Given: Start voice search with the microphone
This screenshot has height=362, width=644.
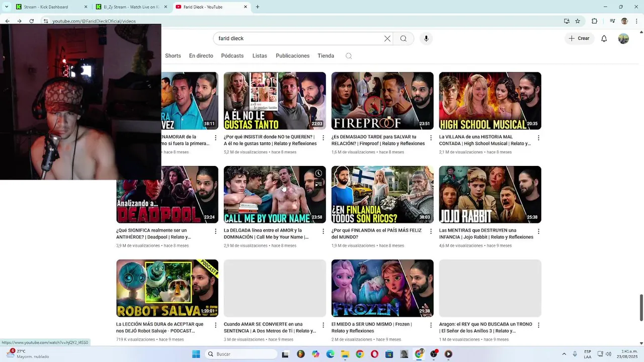Looking at the screenshot, I should click(x=426, y=39).
